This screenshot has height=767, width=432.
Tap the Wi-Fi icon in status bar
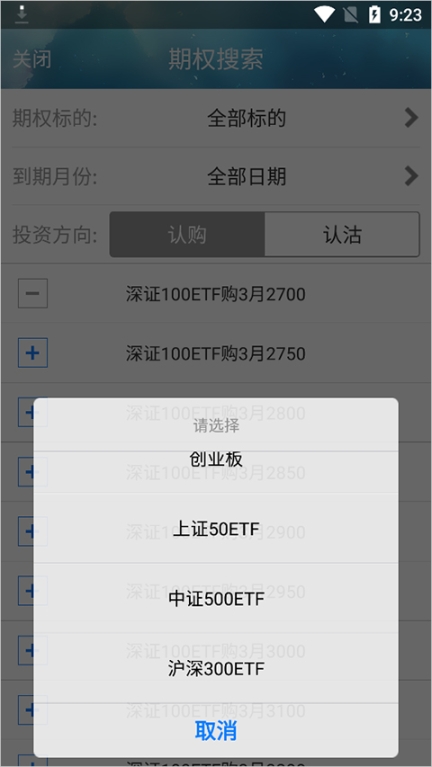pos(324,15)
